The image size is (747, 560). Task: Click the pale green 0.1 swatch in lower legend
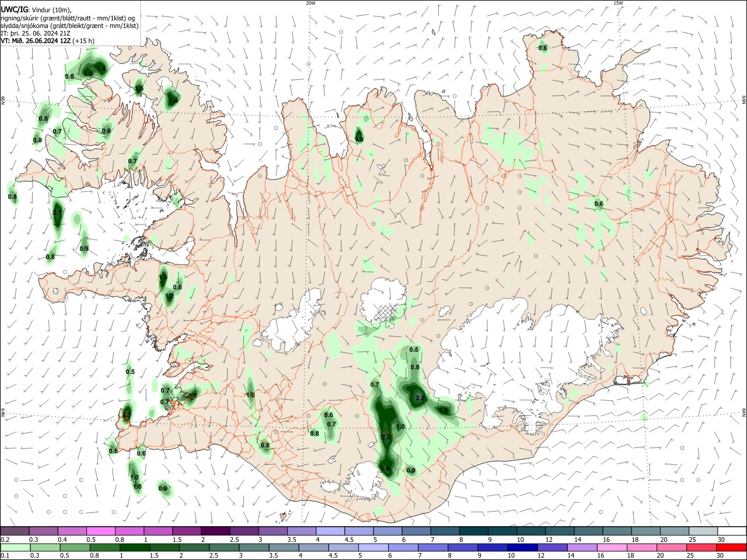(15, 548)
